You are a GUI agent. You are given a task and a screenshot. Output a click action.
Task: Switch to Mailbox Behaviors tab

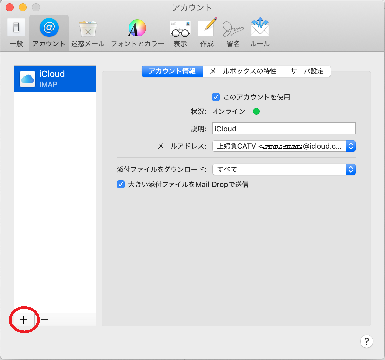[243, 71]
